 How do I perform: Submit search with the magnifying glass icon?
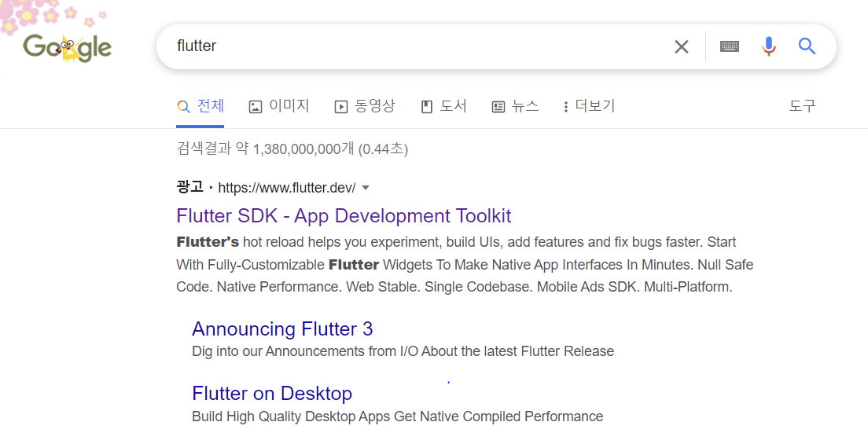[x=807, y=46]
